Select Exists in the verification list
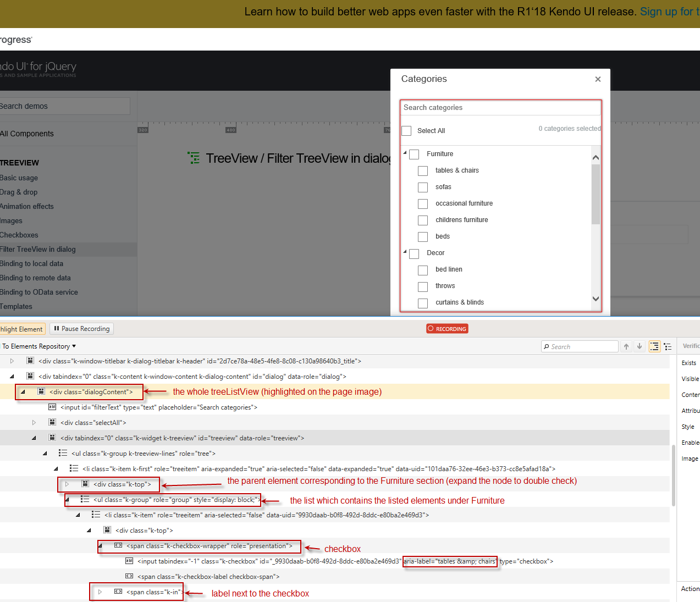 pyautogui.click(x=689, y=363)
